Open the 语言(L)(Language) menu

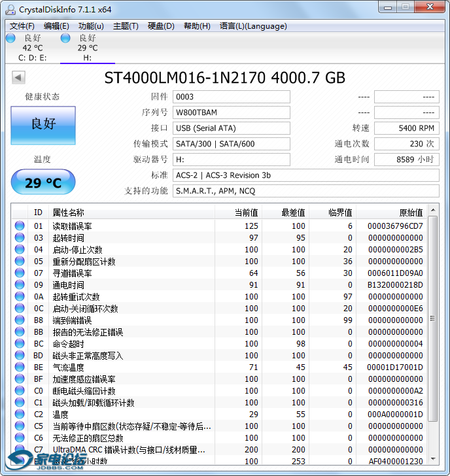pyautogui.click(x=253, y=26)
